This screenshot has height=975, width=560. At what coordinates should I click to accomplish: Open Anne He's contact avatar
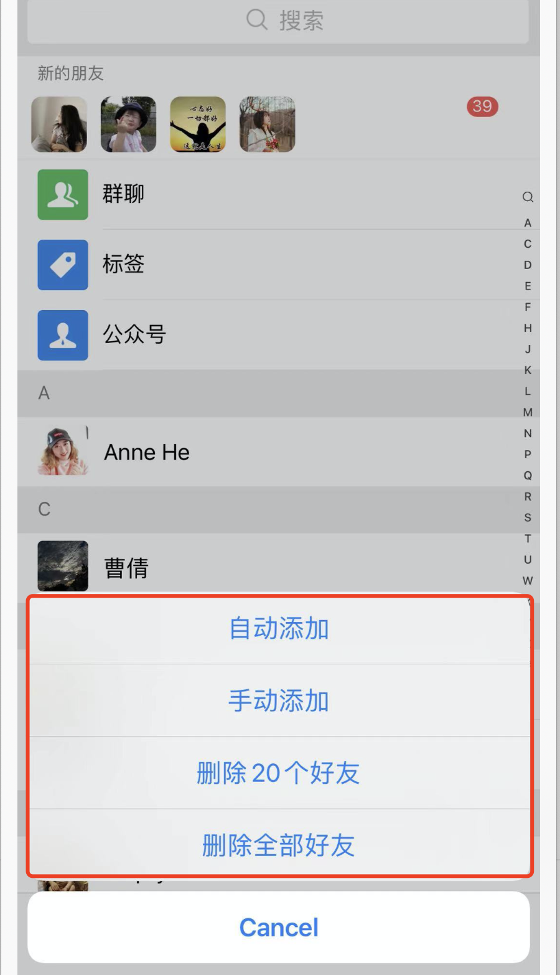pyautogui.click(x=63, y=451)
